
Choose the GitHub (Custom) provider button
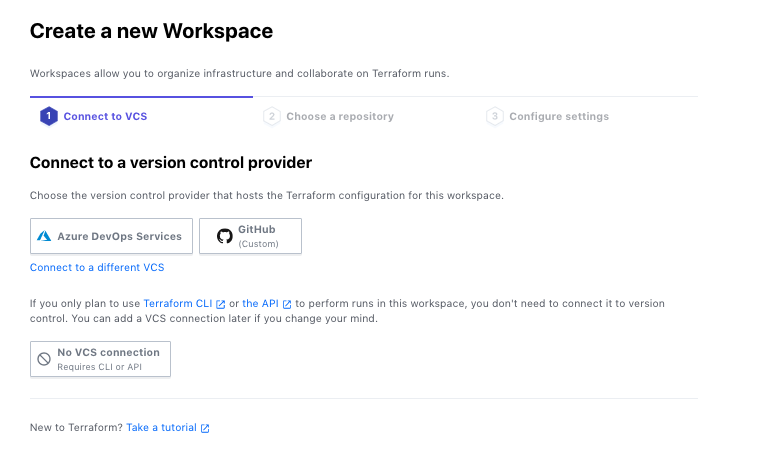pos(251,236)
